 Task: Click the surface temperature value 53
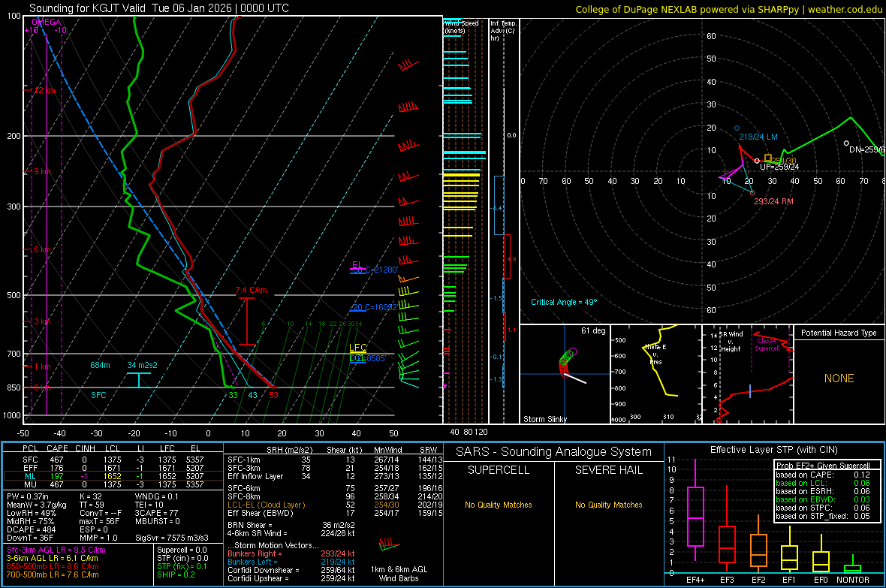click(x=273, y=395)
